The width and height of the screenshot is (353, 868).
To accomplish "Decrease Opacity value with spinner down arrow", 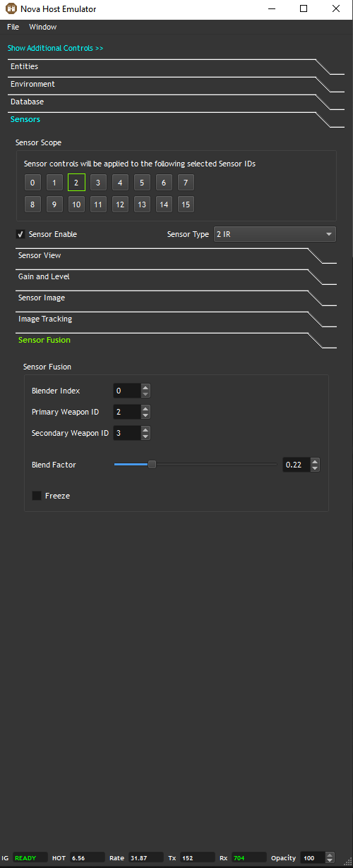I will (330, 861).
